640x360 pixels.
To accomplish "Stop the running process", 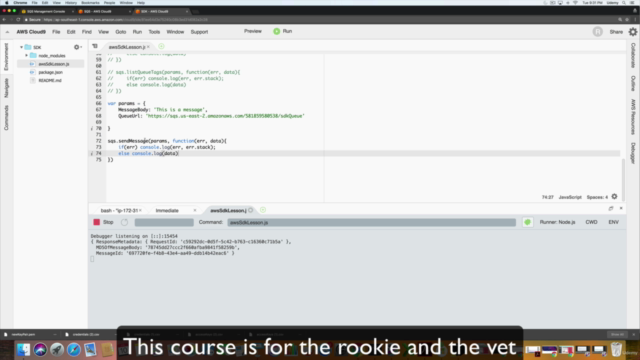I will point(103,222).
